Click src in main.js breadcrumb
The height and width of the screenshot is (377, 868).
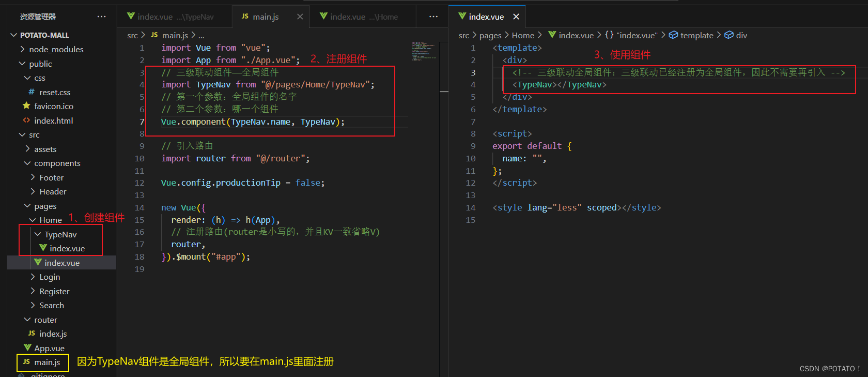point(132,35)
